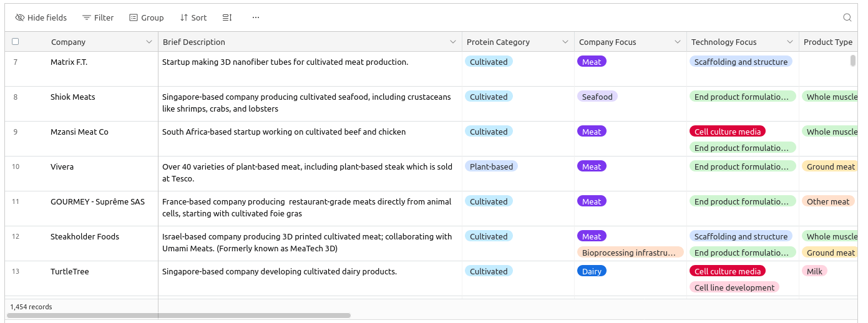
Task: Click Bioprocessing infrastructure tag in Steakholder Foods row
Action: click(x=630, y=253)
